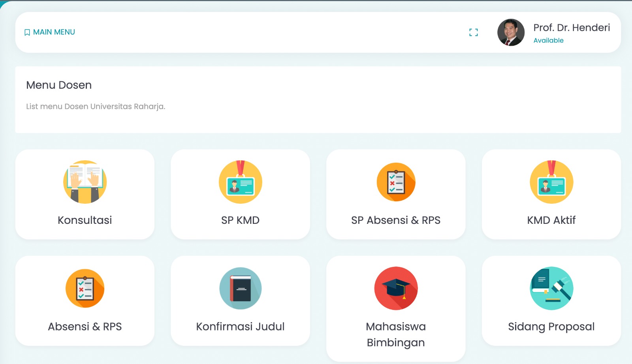Click the bookmark icon beside MAIN MENU
The width and height of the screenshot is (632, 364).
point(27,32)
